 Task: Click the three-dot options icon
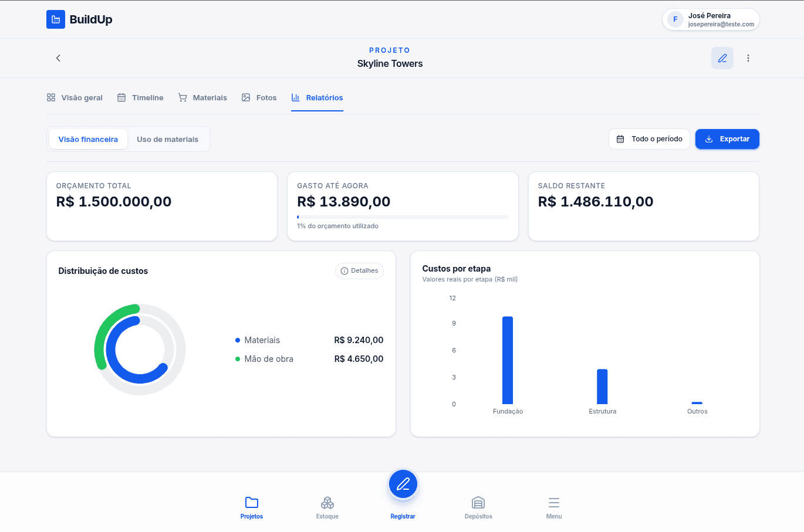click(748, 57)
